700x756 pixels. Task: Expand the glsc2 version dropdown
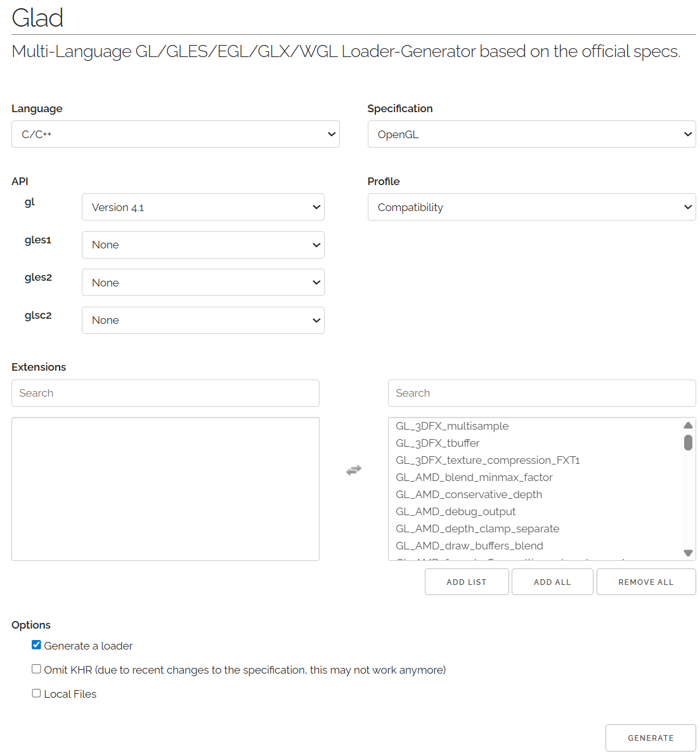point(203,320)
